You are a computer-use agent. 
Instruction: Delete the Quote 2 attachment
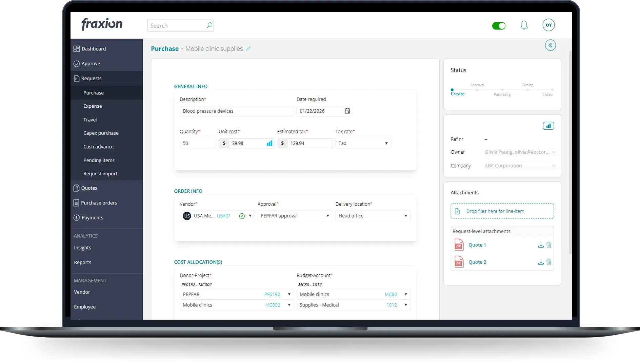(549, 262)
